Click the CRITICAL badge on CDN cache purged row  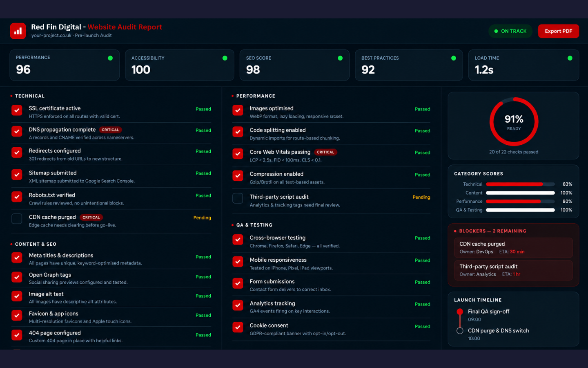pyautogui.click(x=91, y=218)
